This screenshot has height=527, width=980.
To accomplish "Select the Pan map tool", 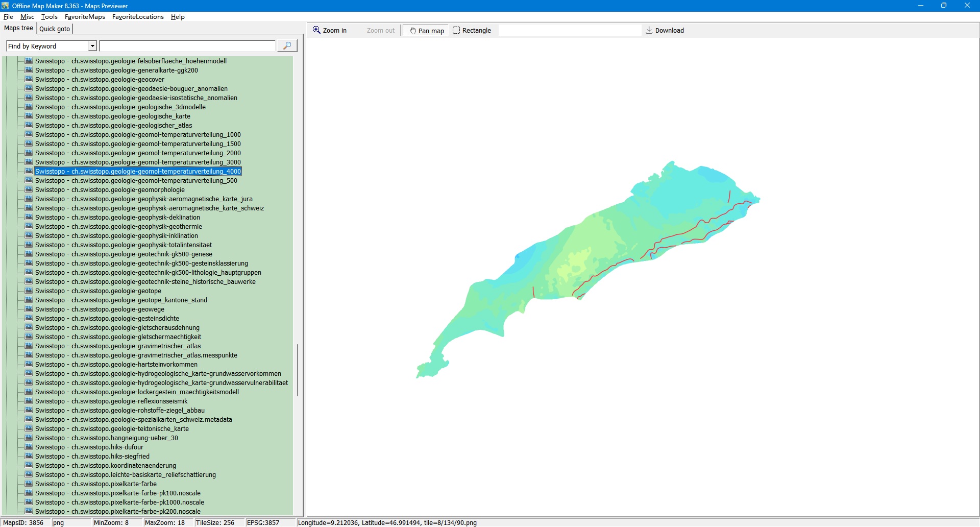I will tap(427, 31).
